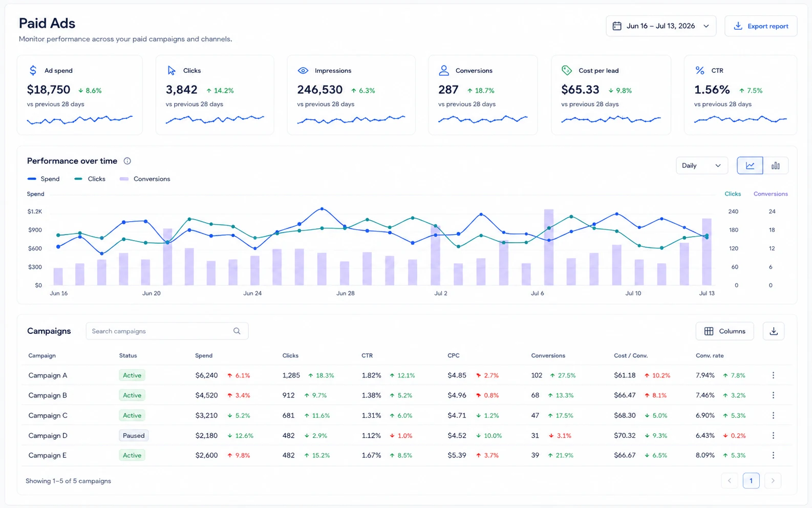Sort by the Status column header
The image size is (812, 508).
(128, 355)
